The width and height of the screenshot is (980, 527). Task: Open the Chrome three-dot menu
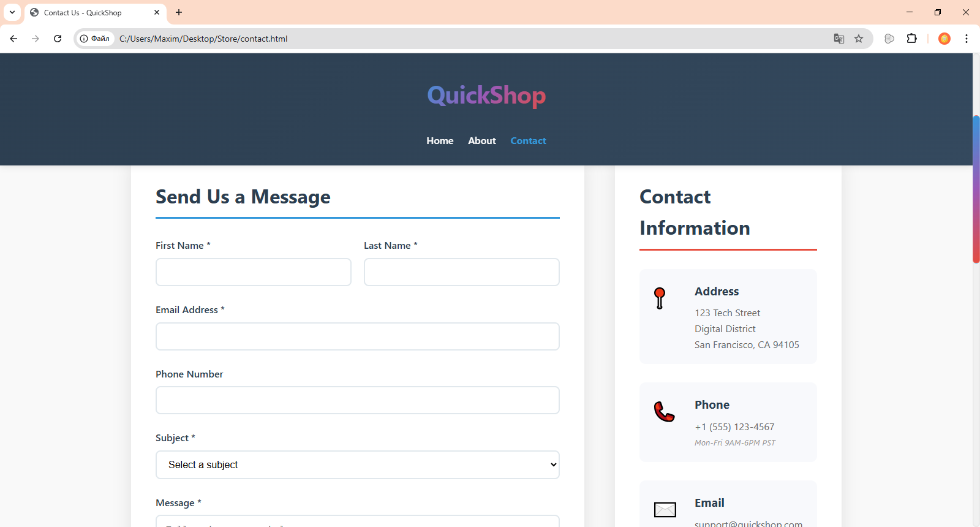967,39
